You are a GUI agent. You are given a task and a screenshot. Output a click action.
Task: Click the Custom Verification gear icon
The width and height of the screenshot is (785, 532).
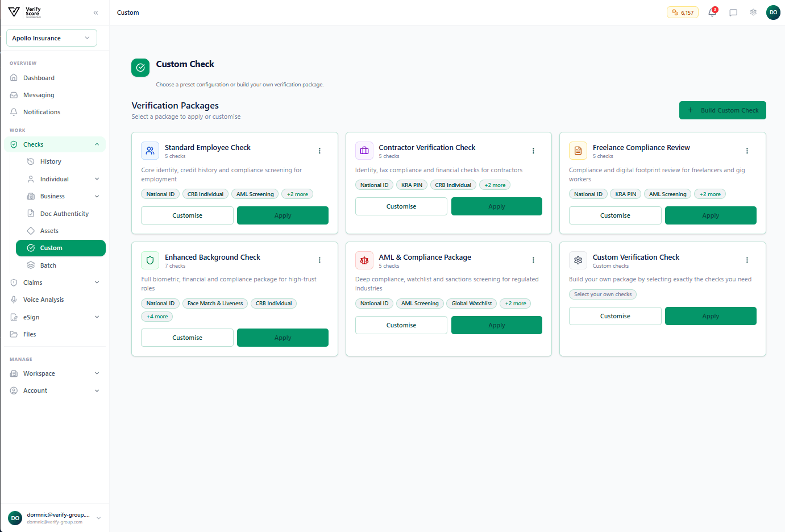[578, 260]
